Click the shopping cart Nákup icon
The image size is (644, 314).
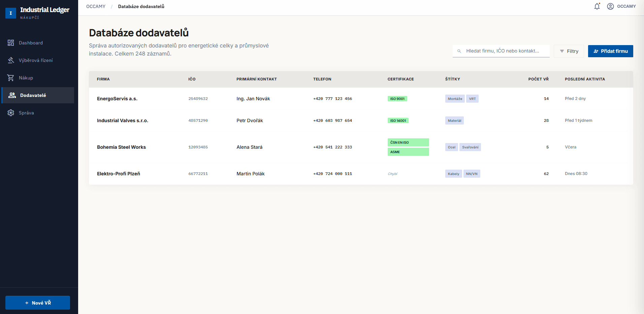[11, 78]
